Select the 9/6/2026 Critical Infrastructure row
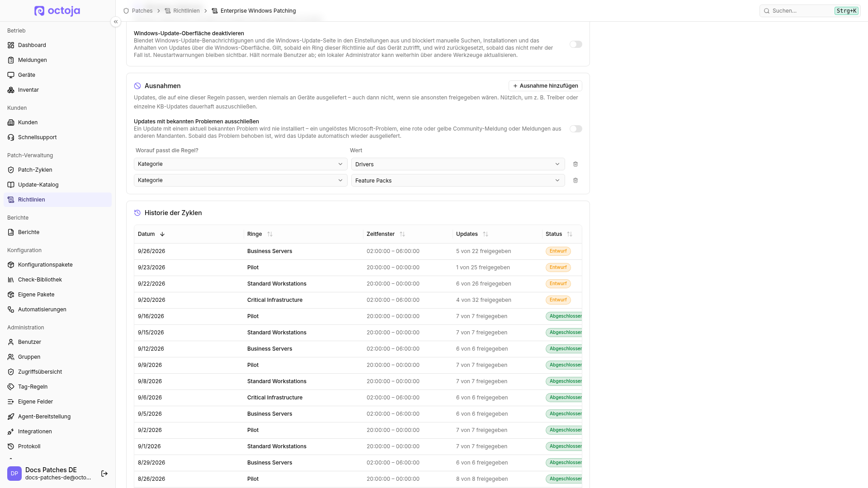 click(x=358, y=398)
